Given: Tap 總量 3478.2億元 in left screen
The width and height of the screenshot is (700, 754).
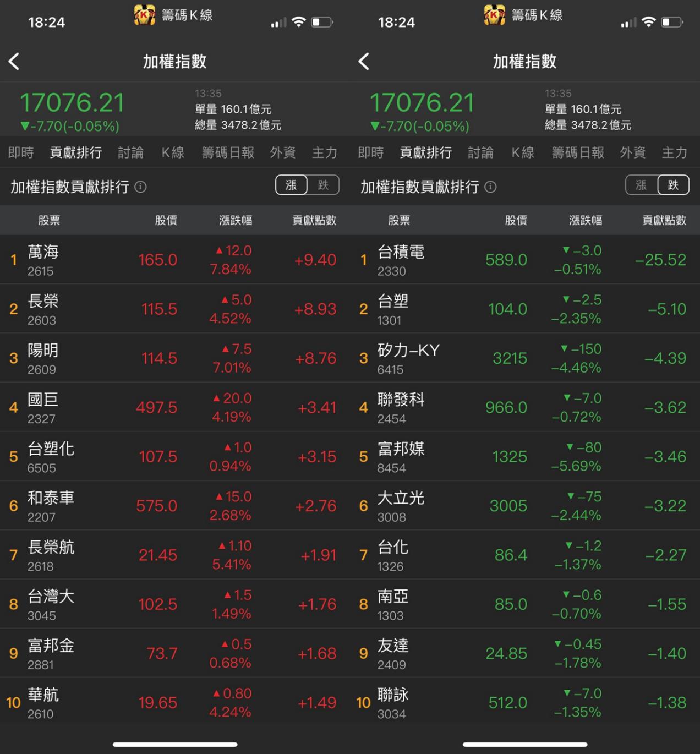Looking at the screenshot, I should 238,125.
